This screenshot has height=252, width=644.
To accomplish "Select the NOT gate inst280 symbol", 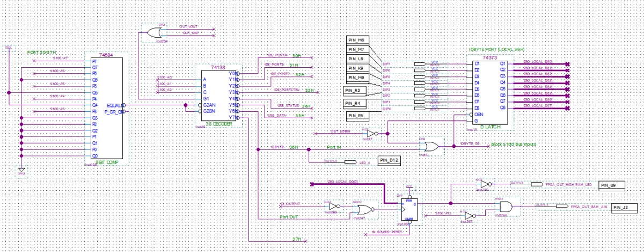I will (335, 206).
